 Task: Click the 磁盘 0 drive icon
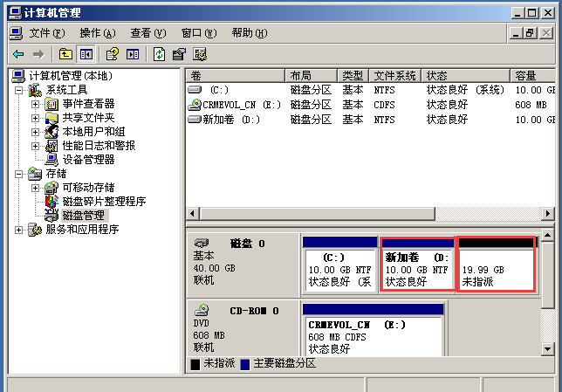pos(201,244)
